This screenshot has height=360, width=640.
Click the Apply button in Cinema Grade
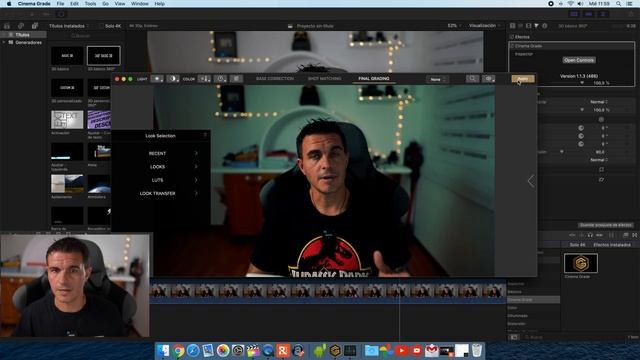(x=523, y=79)
